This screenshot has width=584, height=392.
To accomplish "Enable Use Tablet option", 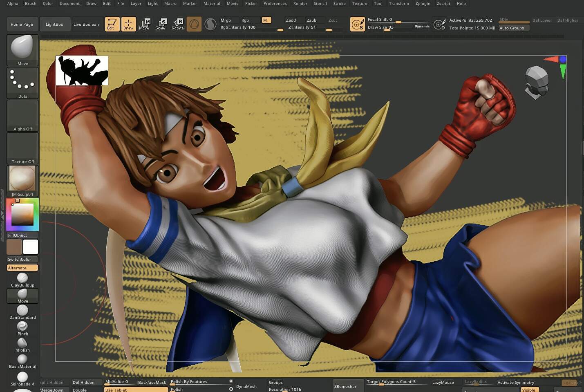I will pyautogui.click(x=136, y=390).
